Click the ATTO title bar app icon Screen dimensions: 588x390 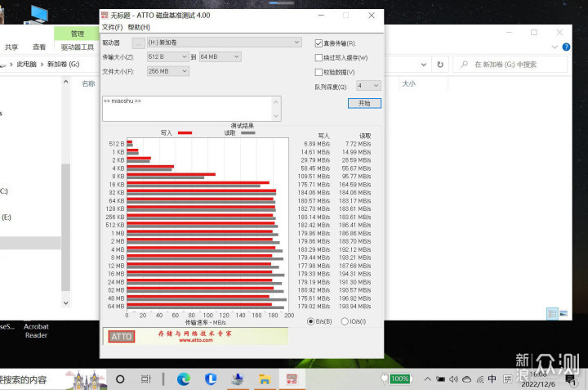[x=105, y=15]
